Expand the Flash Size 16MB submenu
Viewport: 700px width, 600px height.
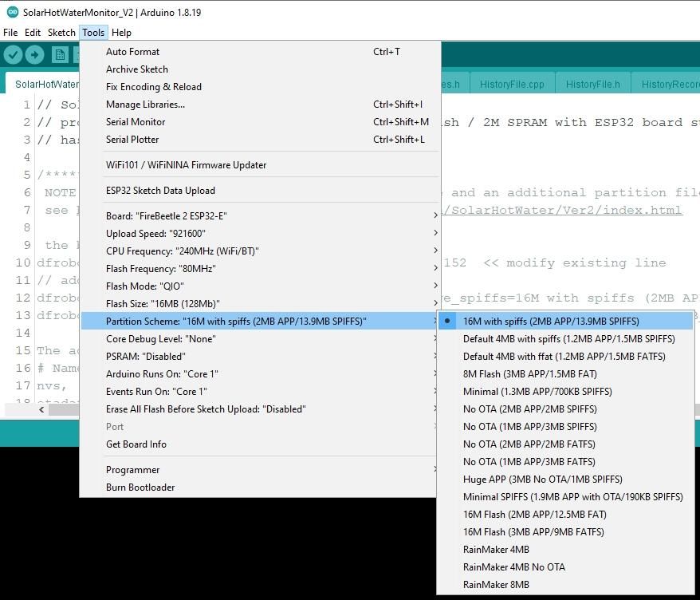point(259,304)
